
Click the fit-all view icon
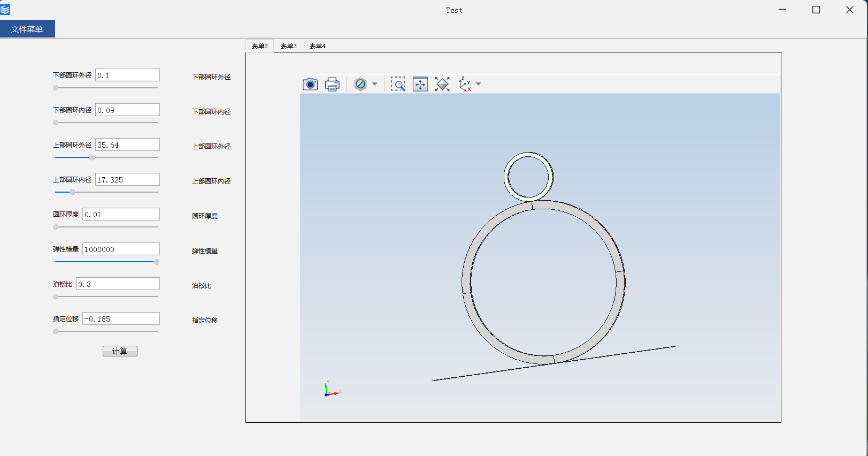click(x=442, y=84)
